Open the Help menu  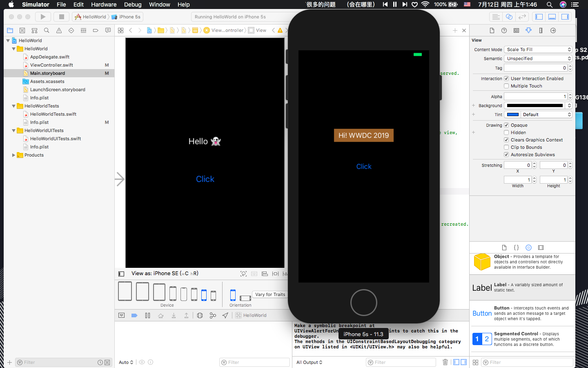(x=183, y=4)
